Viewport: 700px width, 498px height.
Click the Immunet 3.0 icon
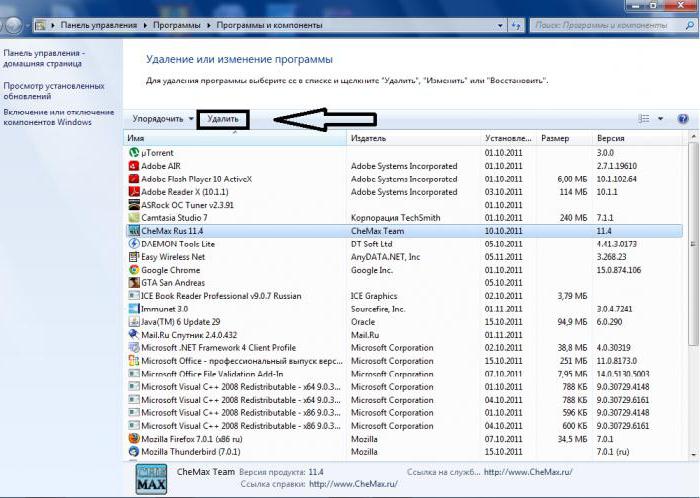click(x=133, y=309)
